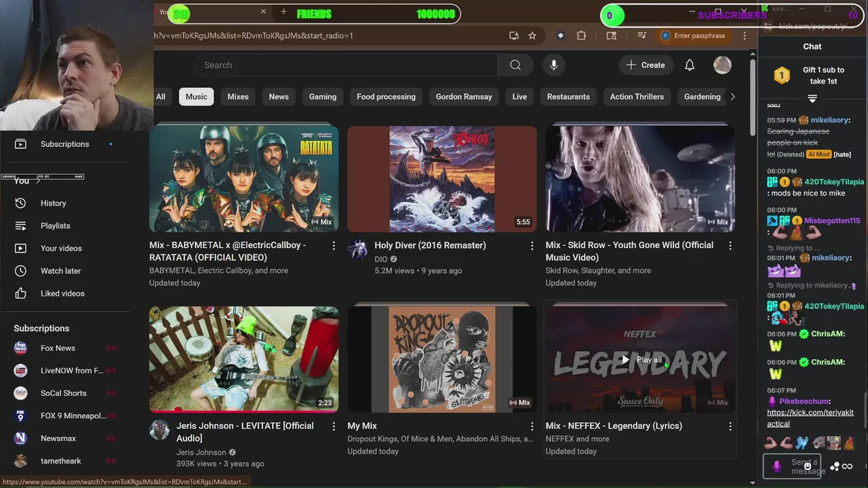The width and height of the screenshot is (868, 488).
Task: Open Chrome three-dot menu
Action: 745,36
